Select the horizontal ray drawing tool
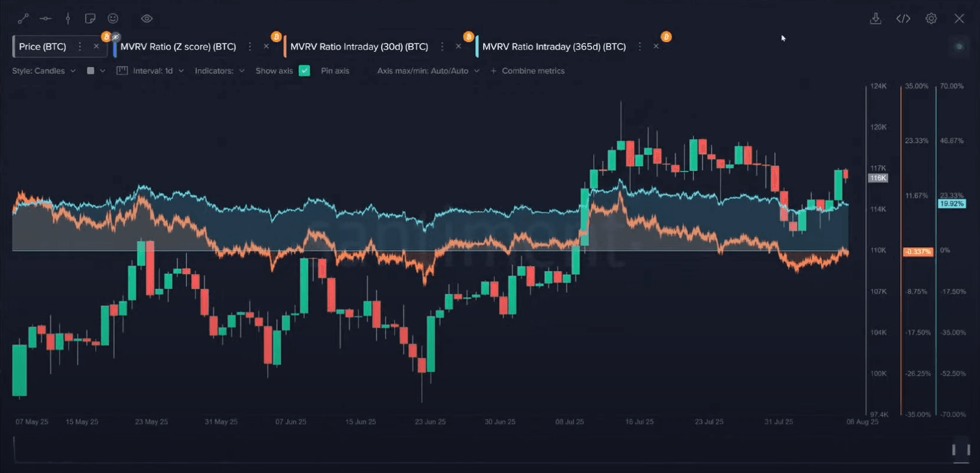The image size is (980, 473). (x=45, y=19)
